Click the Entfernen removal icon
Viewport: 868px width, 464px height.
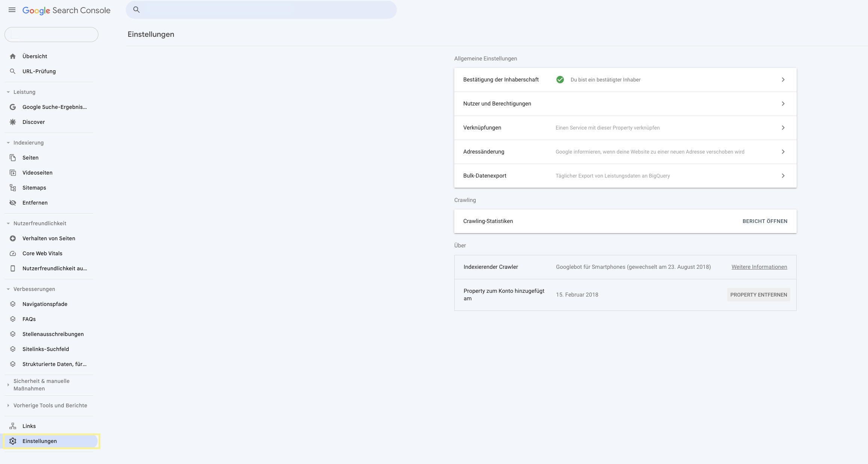point(13,202)
